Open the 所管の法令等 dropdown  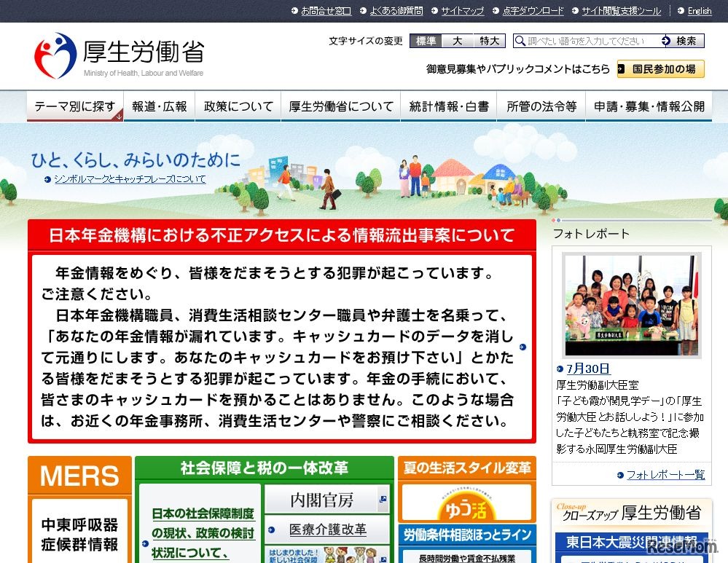click(541, 106)
